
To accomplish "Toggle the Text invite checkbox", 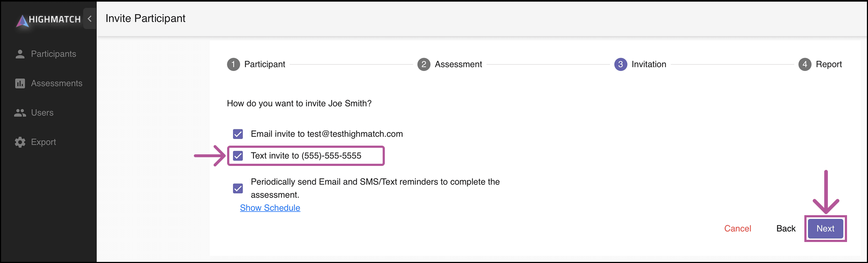I will coord(238,156).
